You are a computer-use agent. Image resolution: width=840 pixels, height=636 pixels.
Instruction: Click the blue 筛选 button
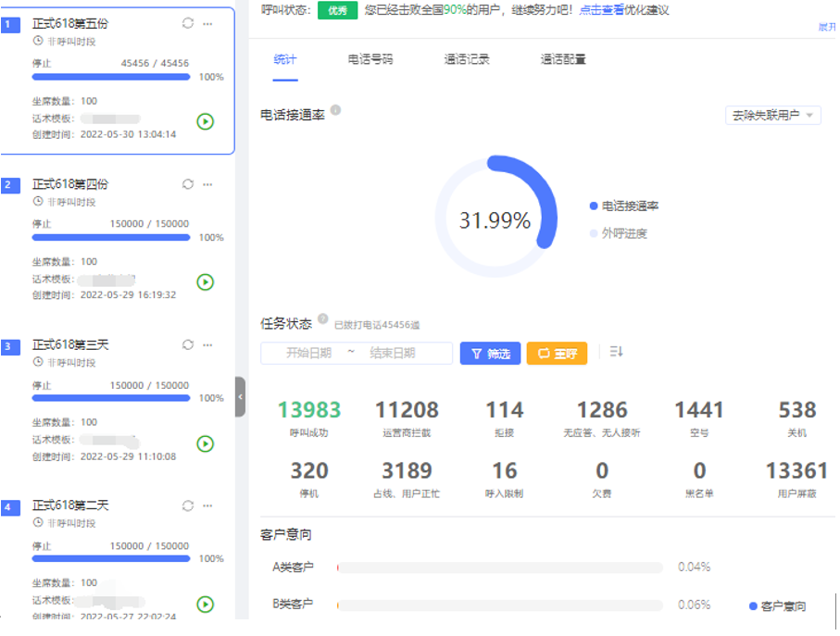tap(490, 354)
